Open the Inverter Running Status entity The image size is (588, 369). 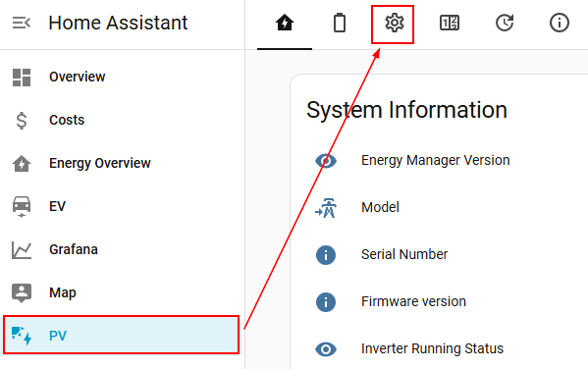point(432,348)
